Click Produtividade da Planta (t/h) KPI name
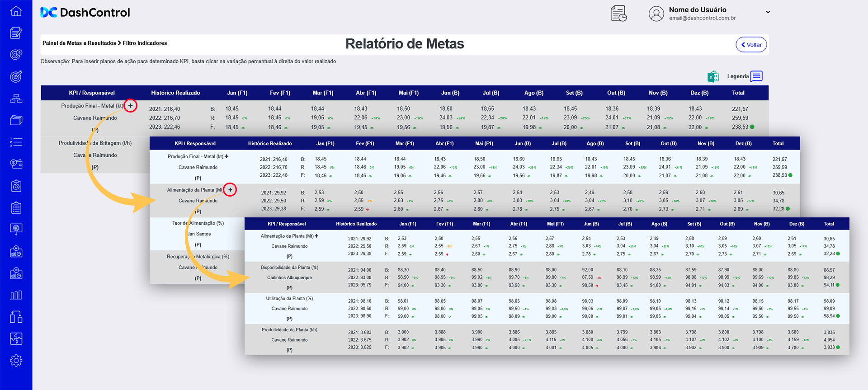The width and height of the screenshot is (868, 390). [x=289, y=329]
